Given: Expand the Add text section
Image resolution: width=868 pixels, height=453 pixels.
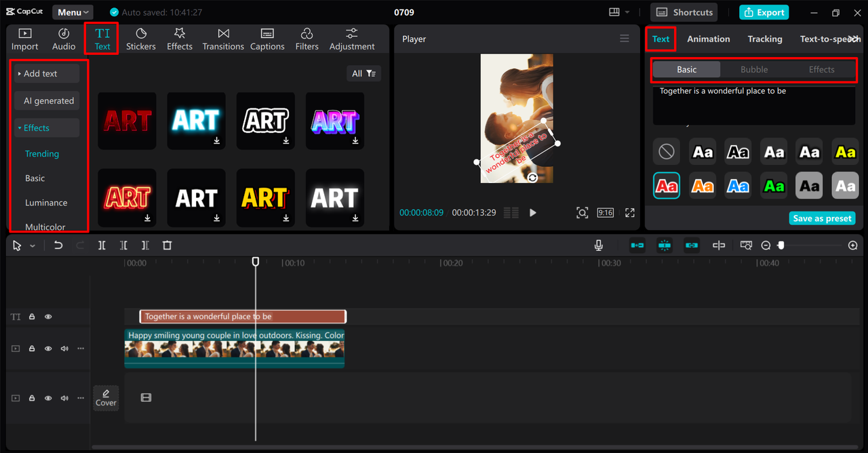Looking at the screenshot, I should tap(46, 73).
